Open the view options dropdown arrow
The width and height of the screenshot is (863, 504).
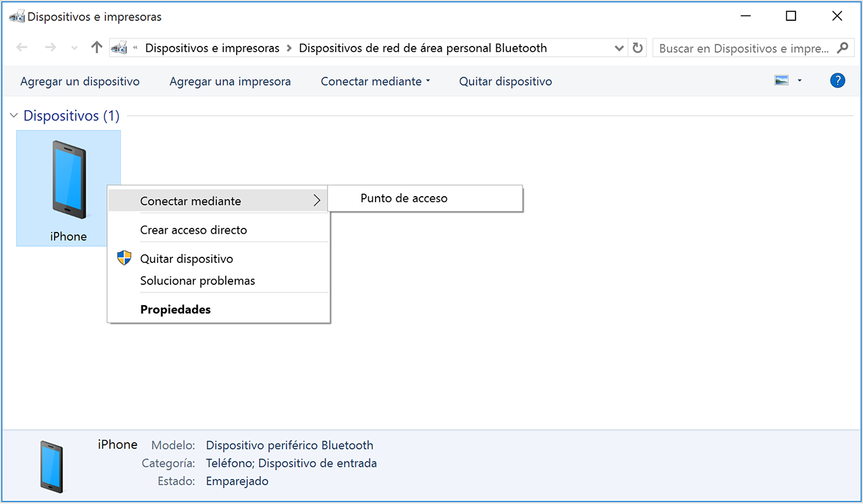point(800,81)
